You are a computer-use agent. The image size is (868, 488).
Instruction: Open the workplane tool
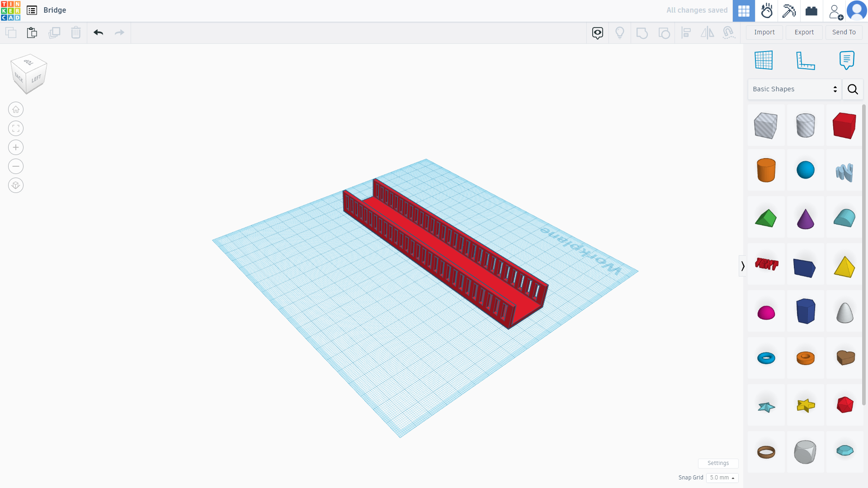[x=764, y=60]
